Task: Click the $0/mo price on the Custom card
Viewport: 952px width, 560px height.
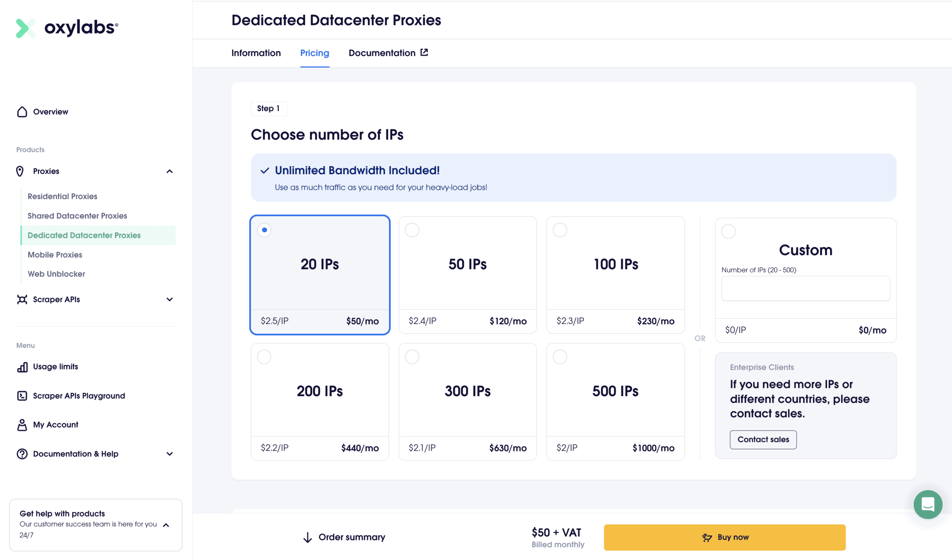Action: coord(872,330)
